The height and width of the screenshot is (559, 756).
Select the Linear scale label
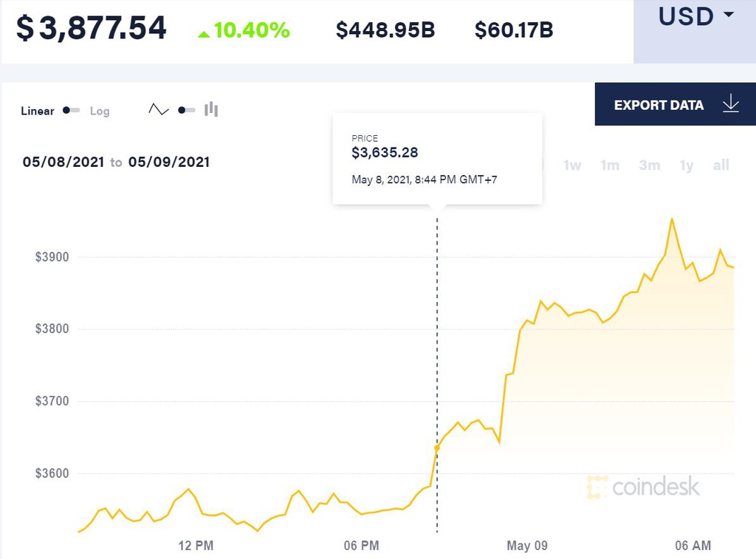[38, 111]
